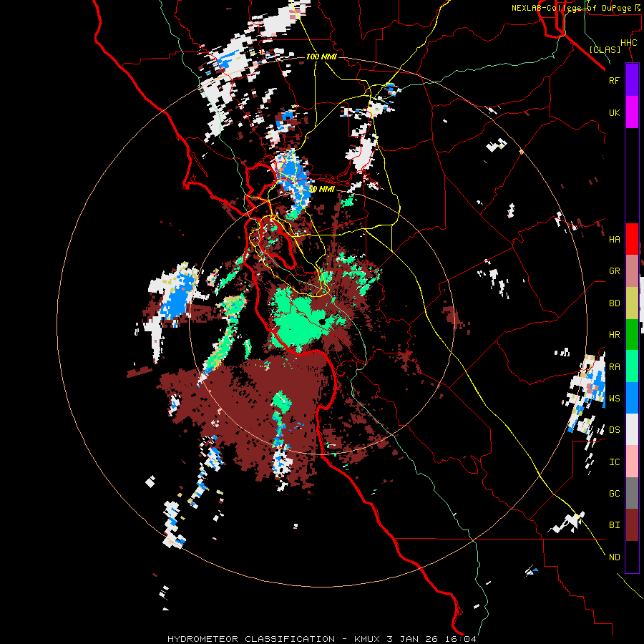The image size is (644, 644).
Task: Select the 'IC' legend label
Action: point(614,462)
